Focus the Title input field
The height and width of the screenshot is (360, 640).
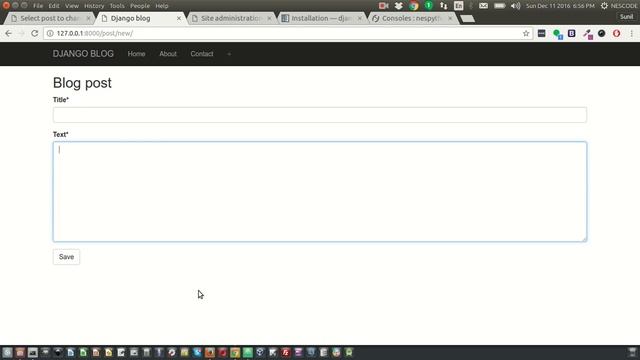pyautogui.click(x=320, y=115)
